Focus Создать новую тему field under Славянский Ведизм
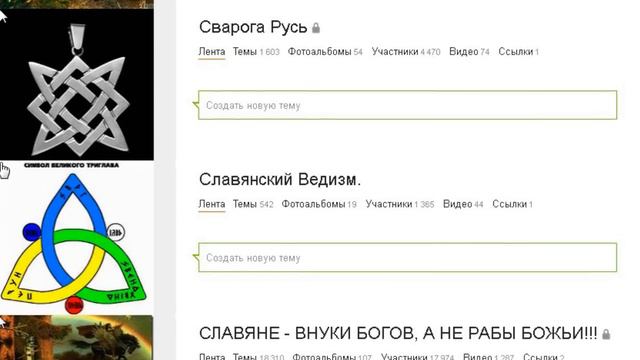The image size is (640, 360). [x=407, y=258]
